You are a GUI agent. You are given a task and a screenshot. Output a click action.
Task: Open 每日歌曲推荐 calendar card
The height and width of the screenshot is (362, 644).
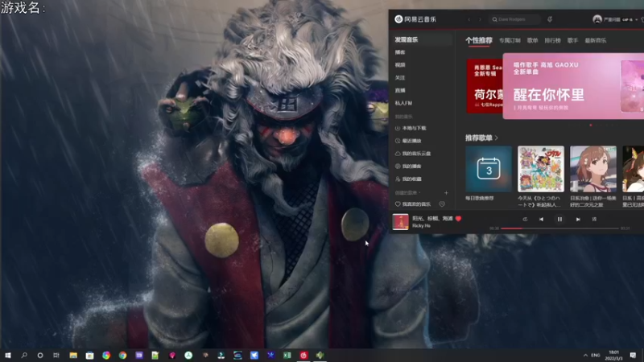coord(489,169)
